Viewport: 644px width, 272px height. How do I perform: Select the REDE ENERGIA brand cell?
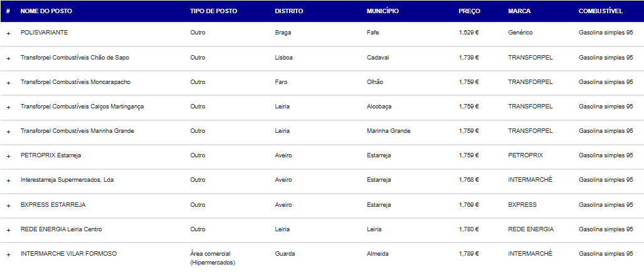(531, 229)
